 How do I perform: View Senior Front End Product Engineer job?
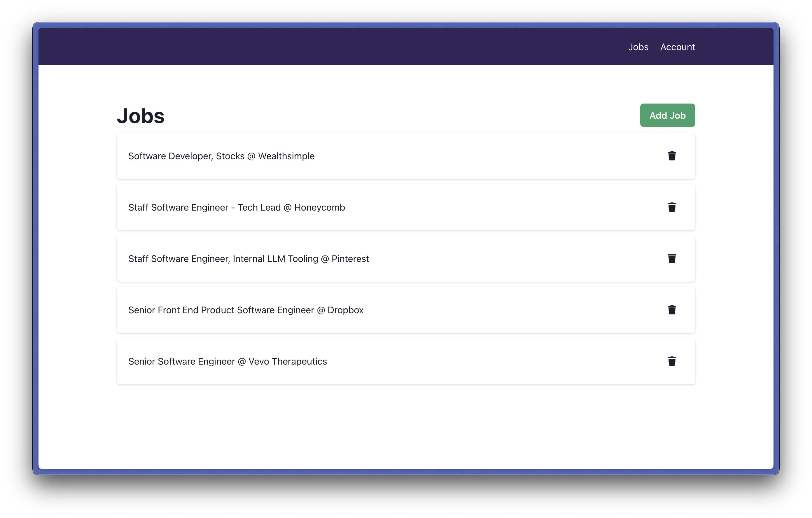246,310
